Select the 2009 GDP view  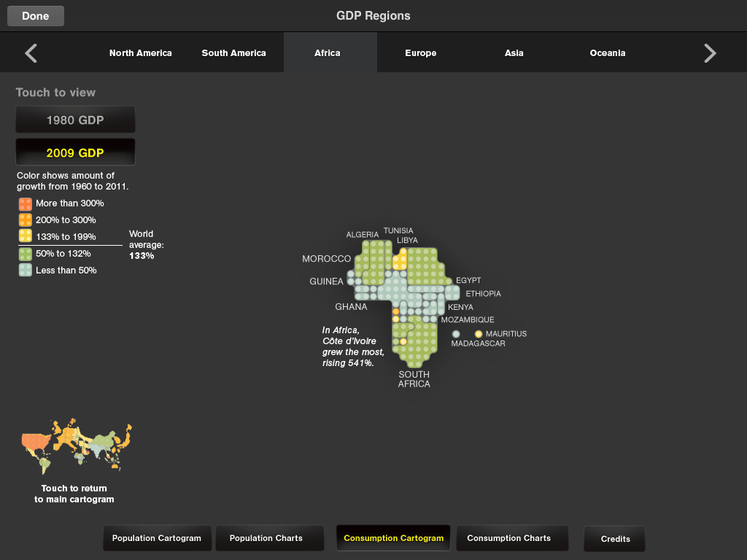tap(75, 152)
